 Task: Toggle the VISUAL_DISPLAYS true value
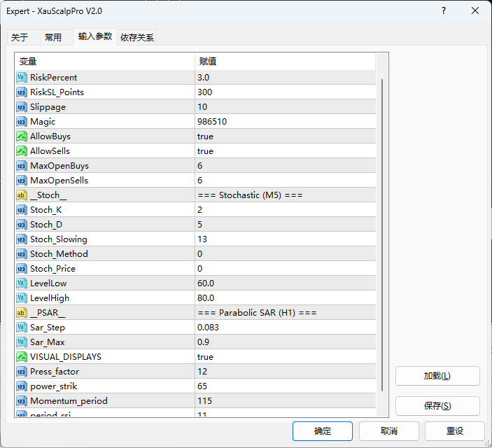205,357
